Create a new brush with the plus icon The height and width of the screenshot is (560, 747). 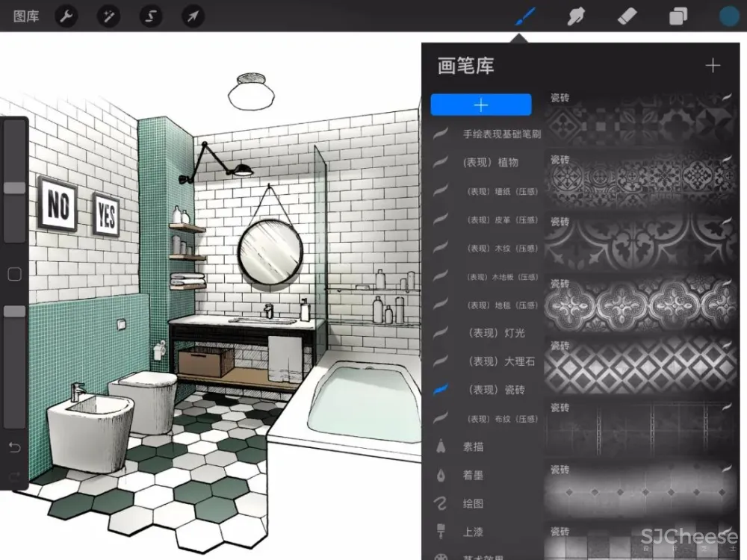click(x=713, y=66)
